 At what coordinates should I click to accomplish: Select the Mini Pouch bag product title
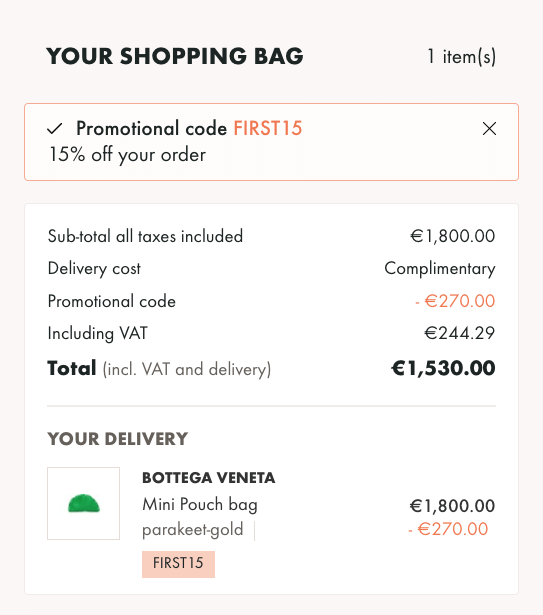[200, 504]
